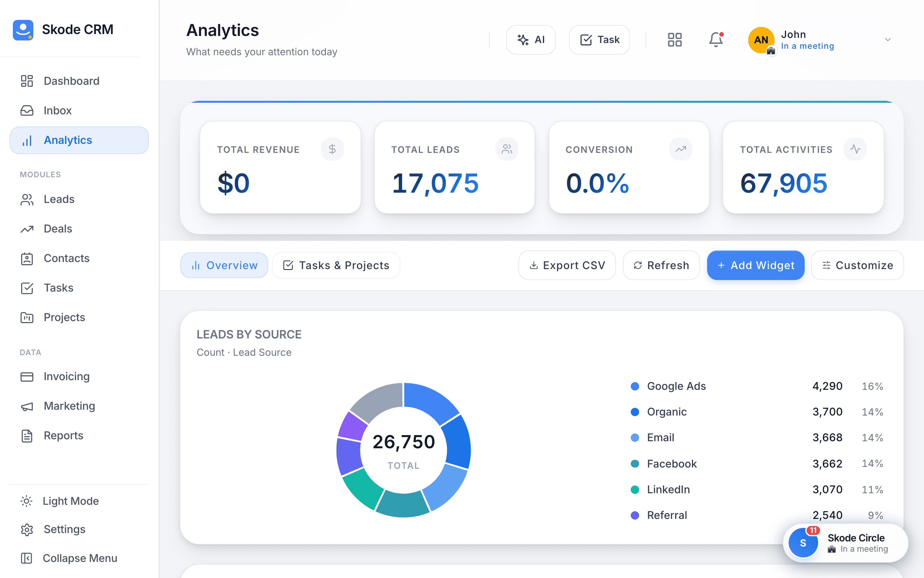Go to Inbox

(79, 110)
